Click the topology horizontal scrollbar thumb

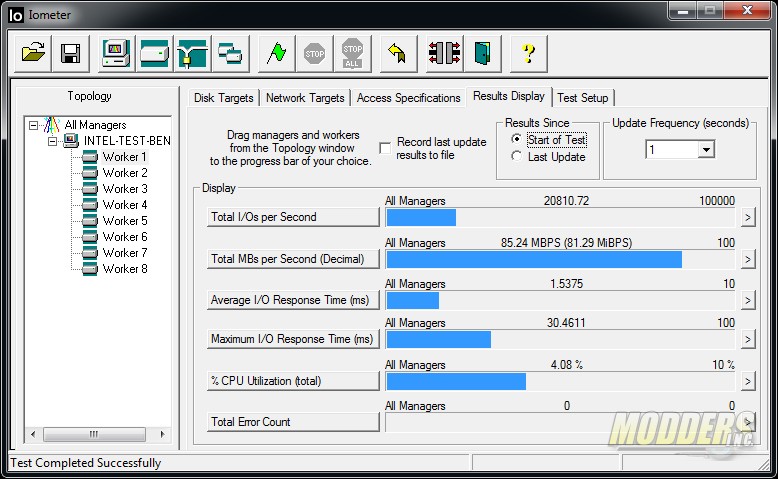click(94, 434)
